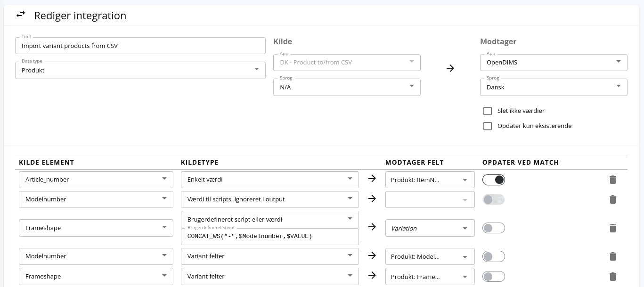644x287 pixels.
Task: Click the Kilde section heading
Action: (x=283, y=41)
